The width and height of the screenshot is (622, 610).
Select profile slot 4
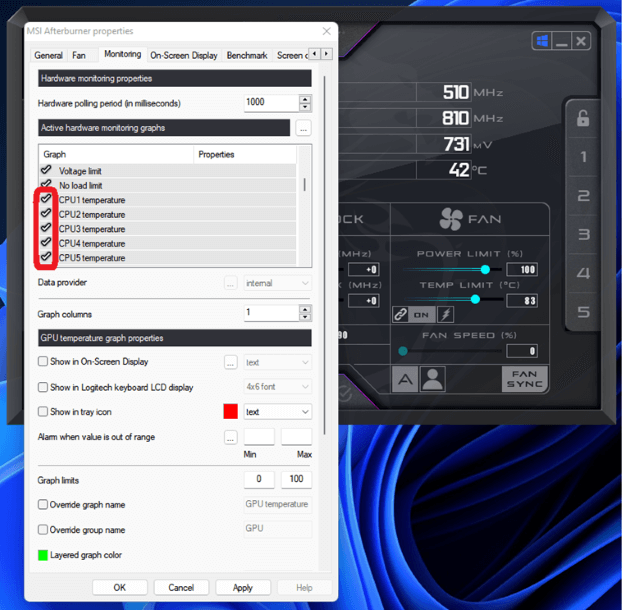(x=583, y=273)
